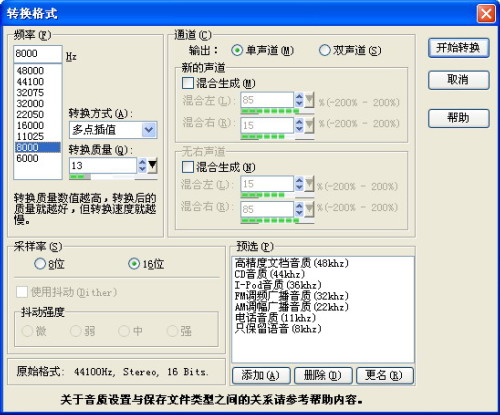Image resolution: width=500 pixels, height=415 pixels.
Task: Click 无右声道 混合右 field 85
Action: (267, 209)
